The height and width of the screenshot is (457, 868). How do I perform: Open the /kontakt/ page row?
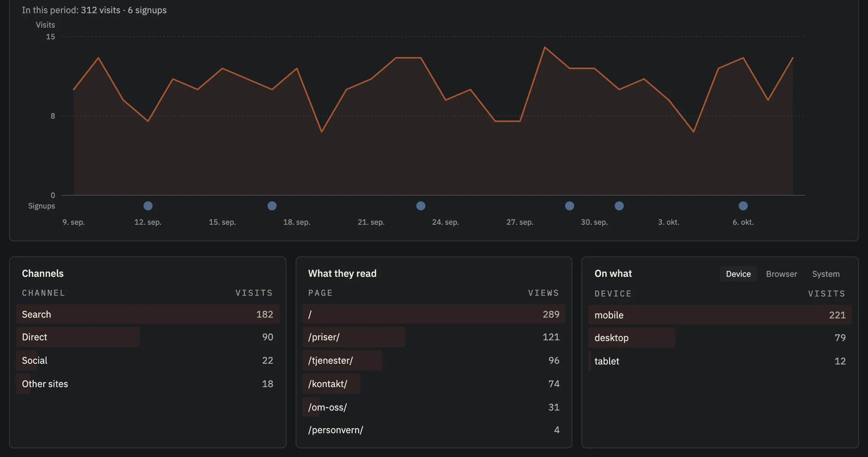[434, 384]
